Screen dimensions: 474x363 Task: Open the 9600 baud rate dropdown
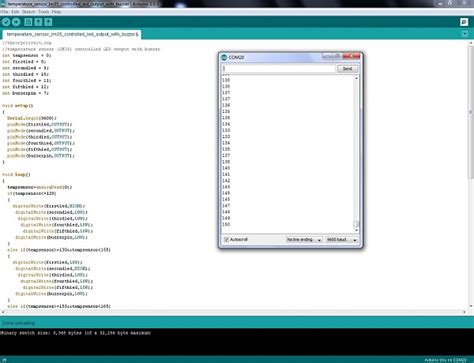[341, 240]
